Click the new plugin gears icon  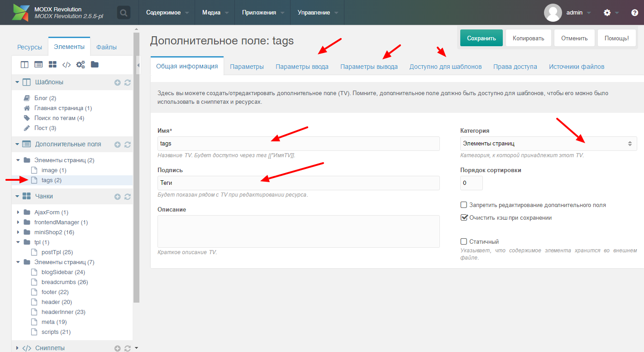pos(81,65)
